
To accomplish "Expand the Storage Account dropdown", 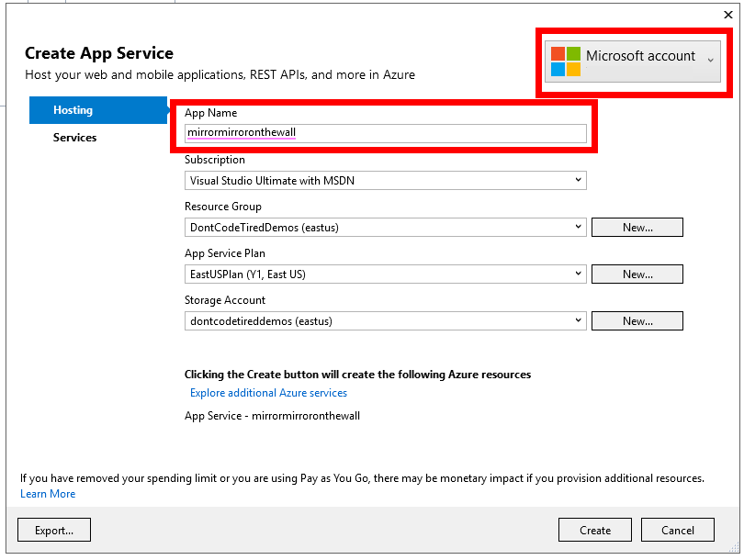I will point(579,320).
